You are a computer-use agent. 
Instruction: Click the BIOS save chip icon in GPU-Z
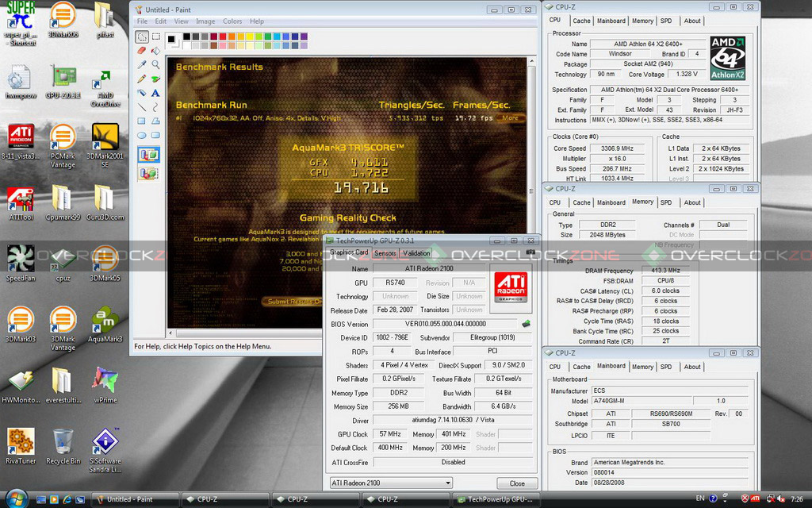click(x=527, y=324)
